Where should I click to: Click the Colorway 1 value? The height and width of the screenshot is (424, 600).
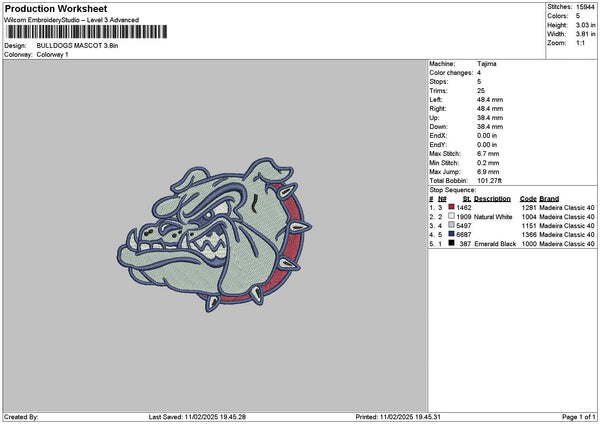pos(52,54)
